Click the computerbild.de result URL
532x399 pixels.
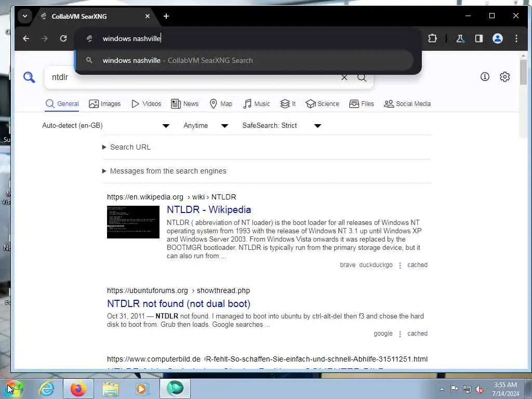click(x=267, y=359)
